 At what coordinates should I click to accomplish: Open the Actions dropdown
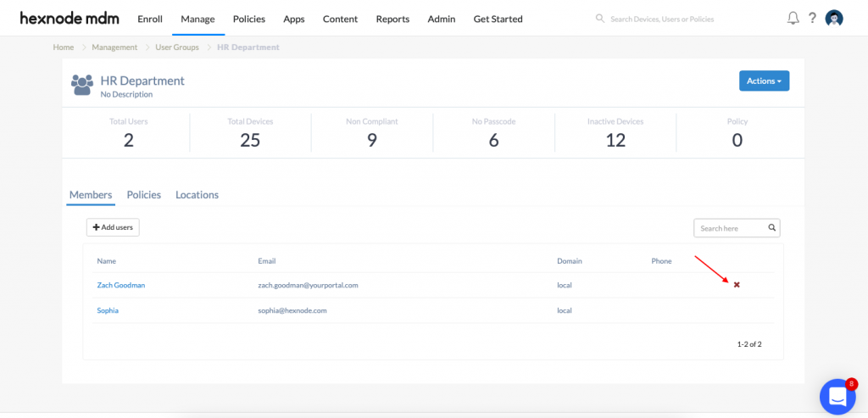coord(764,81)
